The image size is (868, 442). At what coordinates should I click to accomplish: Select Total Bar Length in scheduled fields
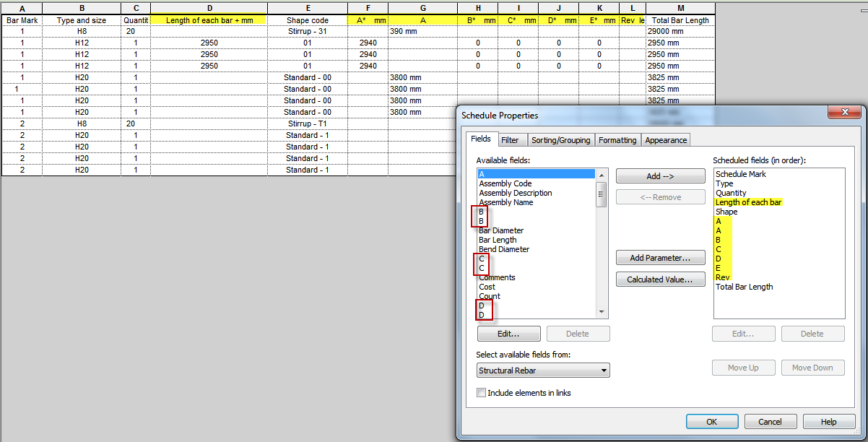pyautogui.click(x=745, y=287)
